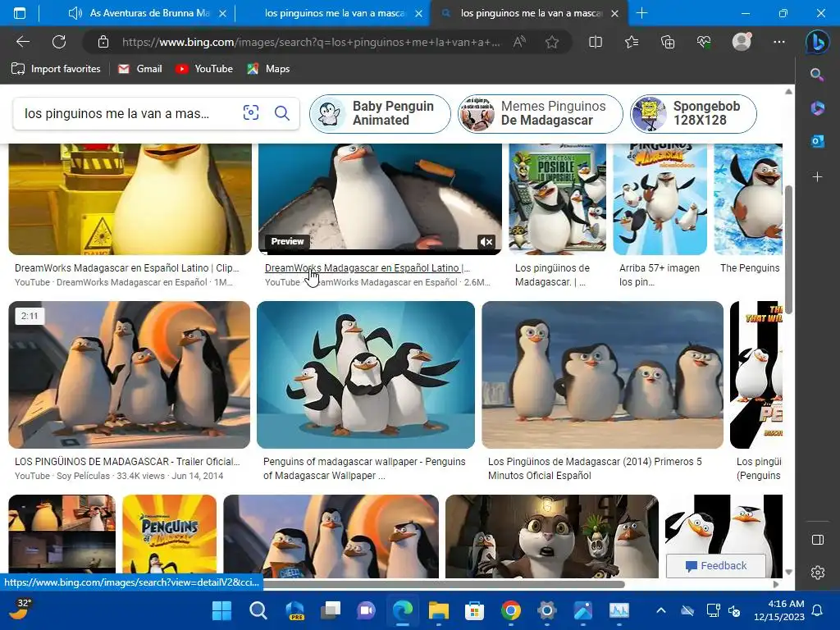Open the hovered DreamWorks Madagascar en Español Latino link

click(367, 268)
